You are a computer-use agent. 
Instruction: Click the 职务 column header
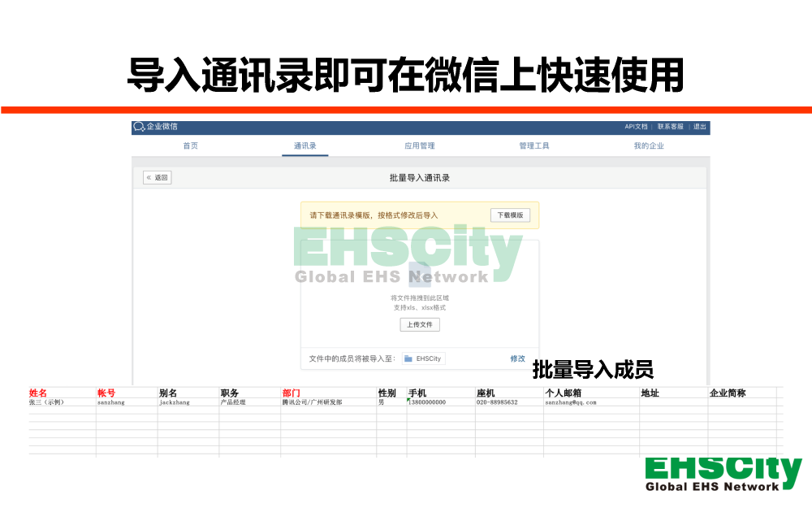[x=230, y=393]
